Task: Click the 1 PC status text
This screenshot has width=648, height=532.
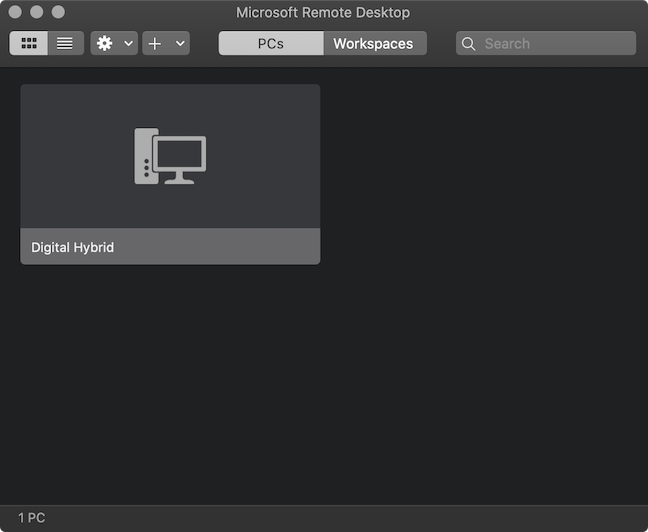Action: [31, 518]
